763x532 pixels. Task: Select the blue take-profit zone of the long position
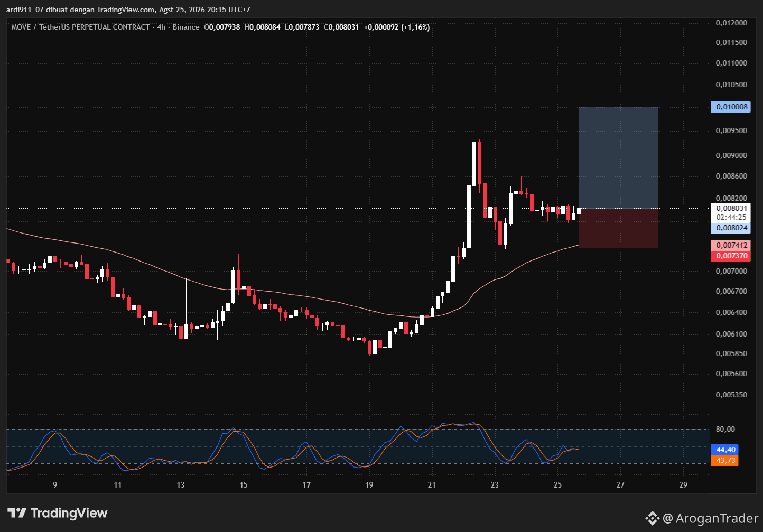(618, 158)
